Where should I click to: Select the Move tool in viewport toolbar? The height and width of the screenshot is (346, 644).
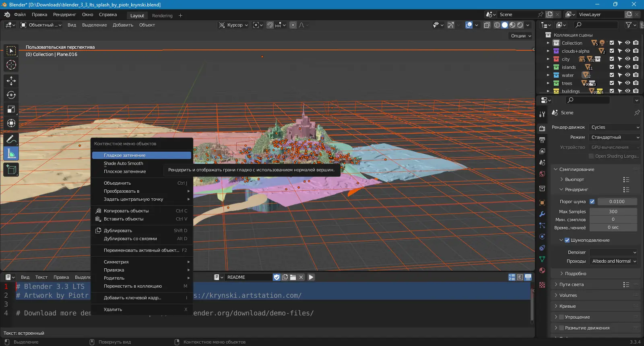coord(11,81)
